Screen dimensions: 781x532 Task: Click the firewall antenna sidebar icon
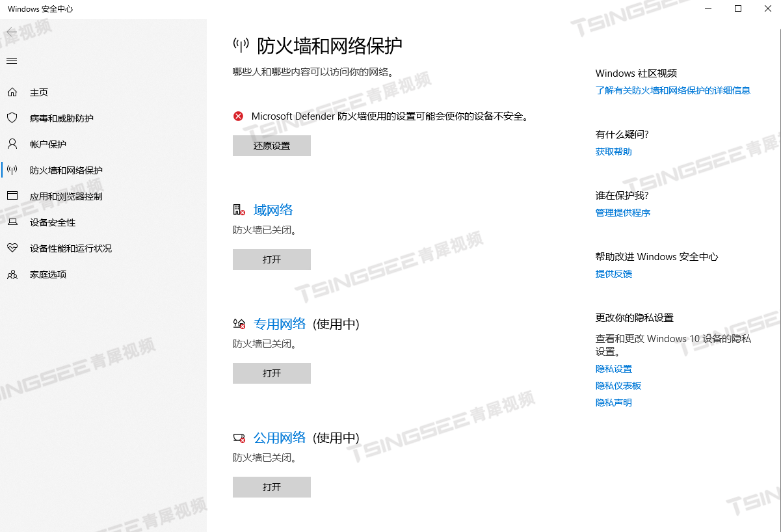point(12,170)
